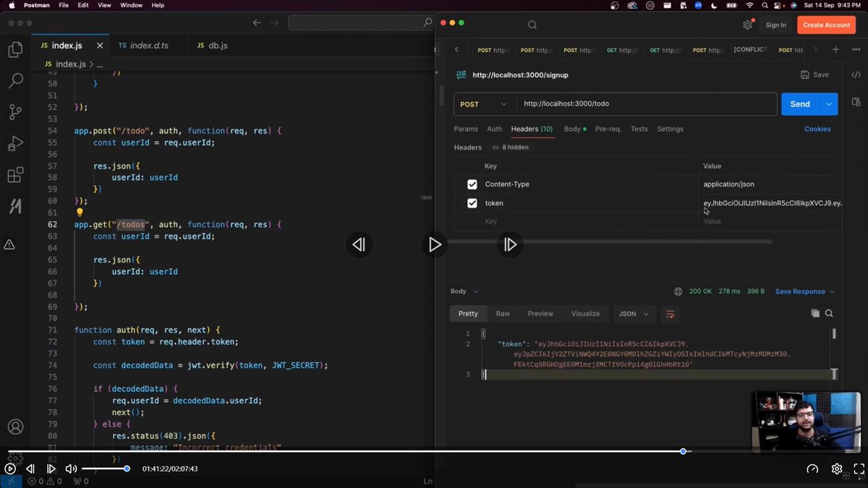Search within the response body
Screen dimensions: 868x488
[829, 314]
